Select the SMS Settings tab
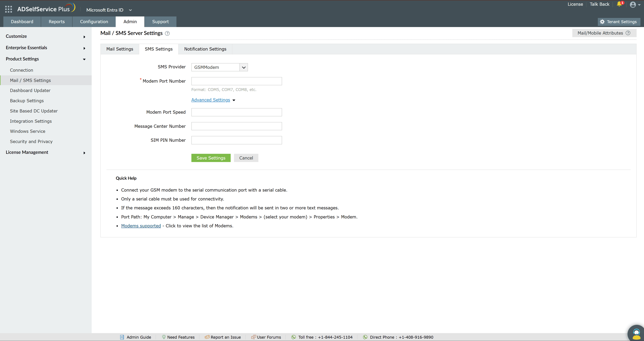Viewport: 644px width, 341px height. point(159,49)
